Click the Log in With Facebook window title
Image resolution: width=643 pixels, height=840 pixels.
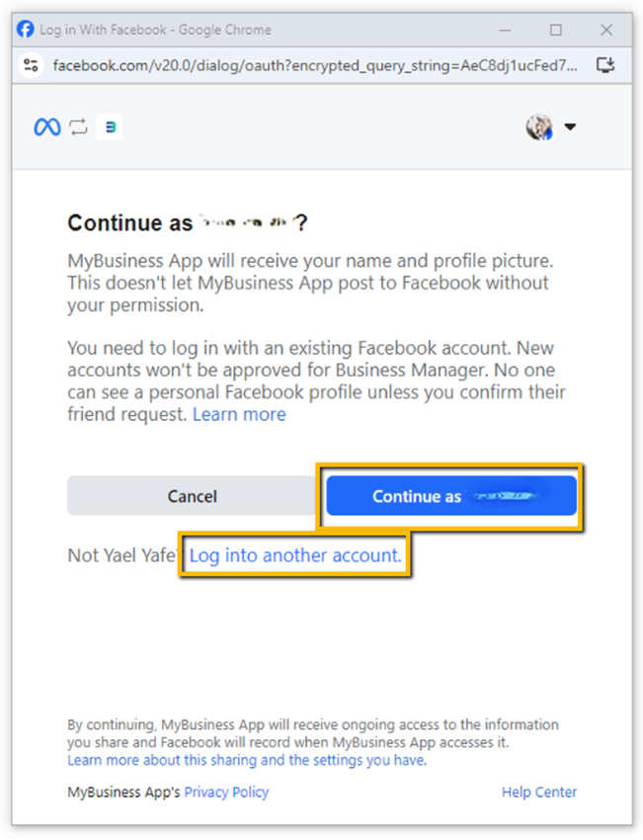pyautogui.click(x=155, y=30)
